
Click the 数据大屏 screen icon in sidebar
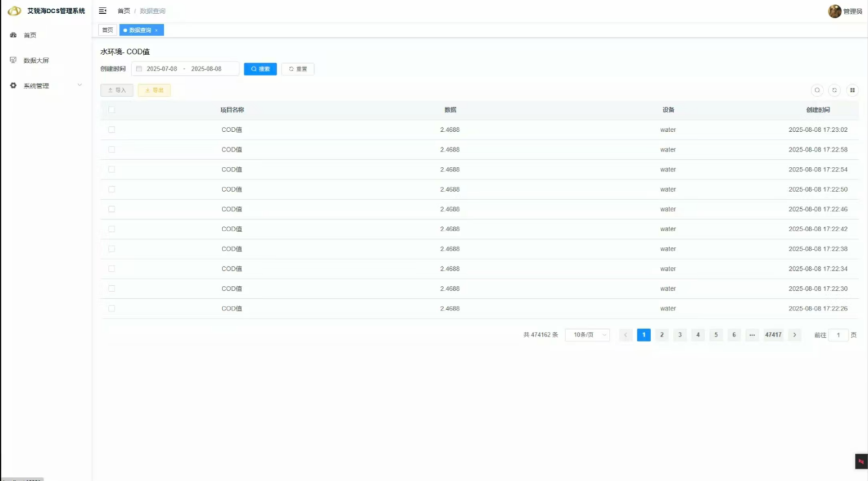[13, 60]
